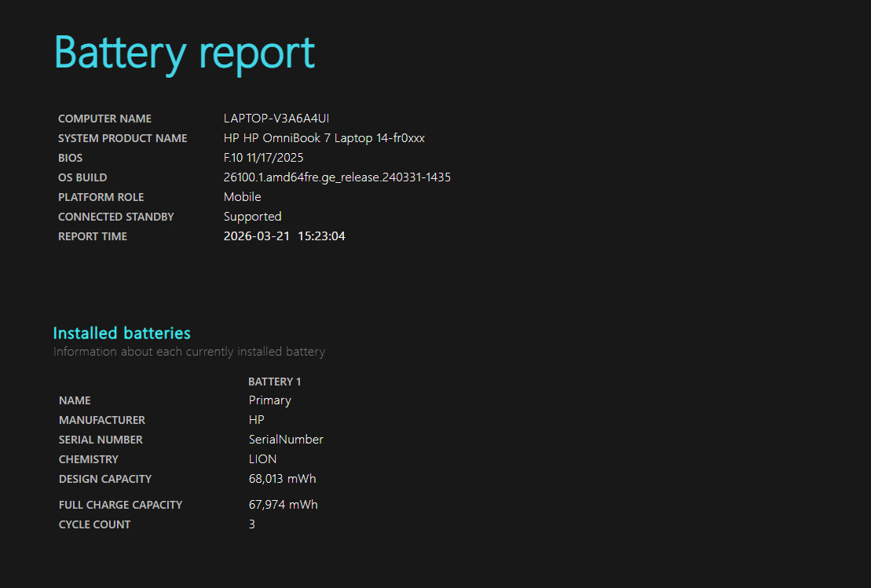Click the Installed batteries section heading
The height and width of the screenshot is (588, 871).
[x=122, y=333]
